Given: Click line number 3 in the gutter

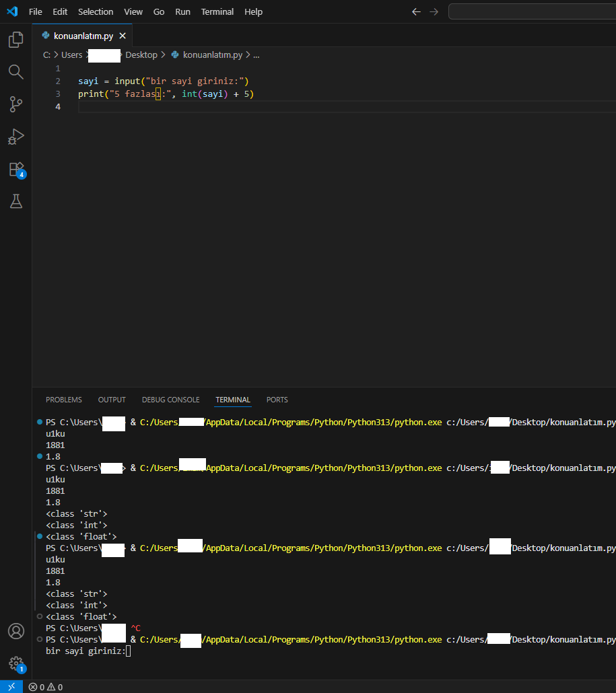Looking at the screenshot, I should (58, 94).
